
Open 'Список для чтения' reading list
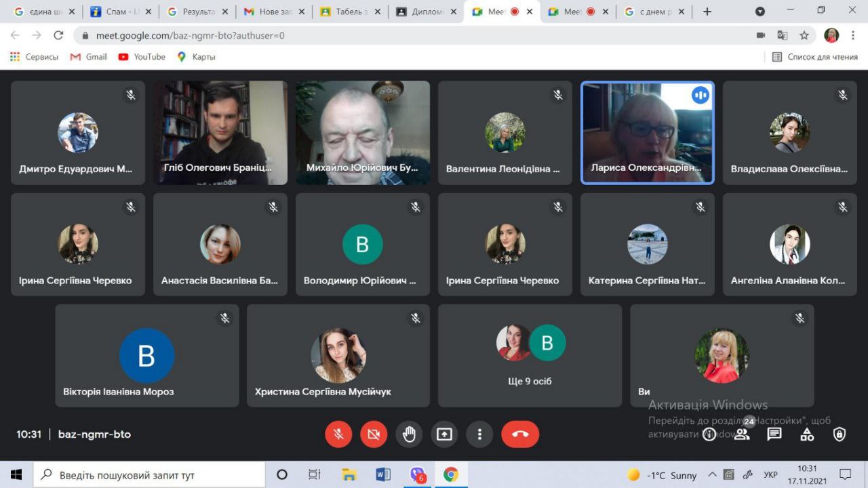pyautogui.click(x=815, y=57)
